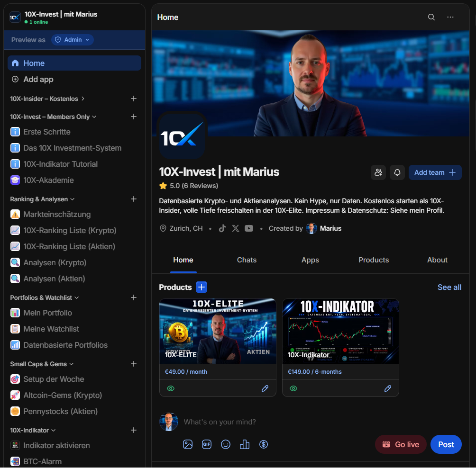Click the blue plus next to Products
The height and width of the screenshot is (468, 476).
tap(201, 287)
